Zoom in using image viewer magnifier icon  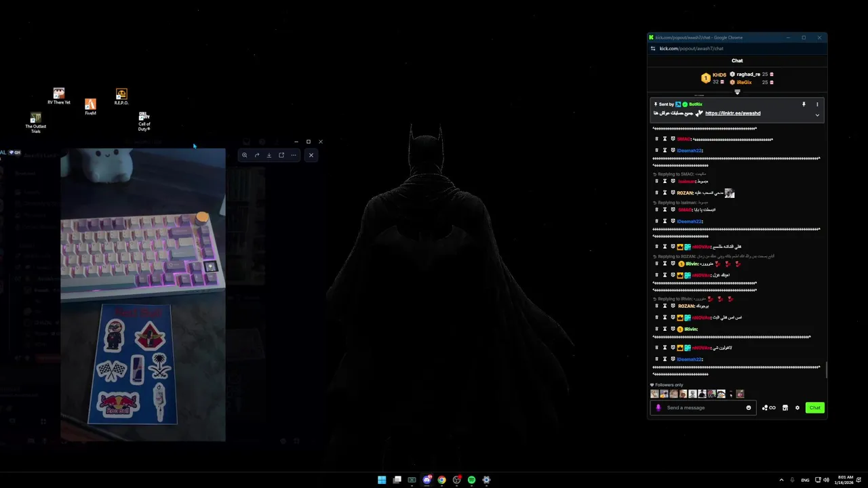pyautogui.click(x=245, y=155)
